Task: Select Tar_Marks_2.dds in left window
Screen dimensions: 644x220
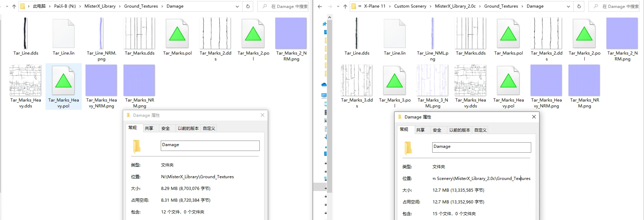Action: pyautogui.click(x=215, y=39)
